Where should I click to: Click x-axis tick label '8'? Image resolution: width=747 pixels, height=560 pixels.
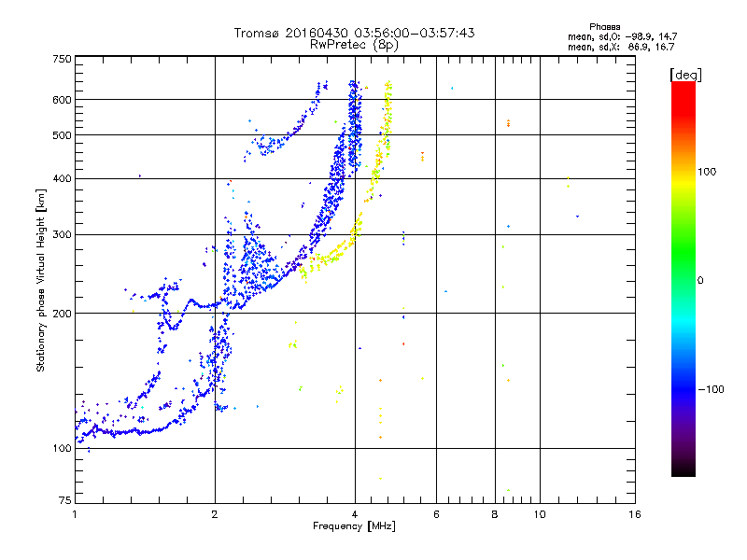click(x=495, y=514)
